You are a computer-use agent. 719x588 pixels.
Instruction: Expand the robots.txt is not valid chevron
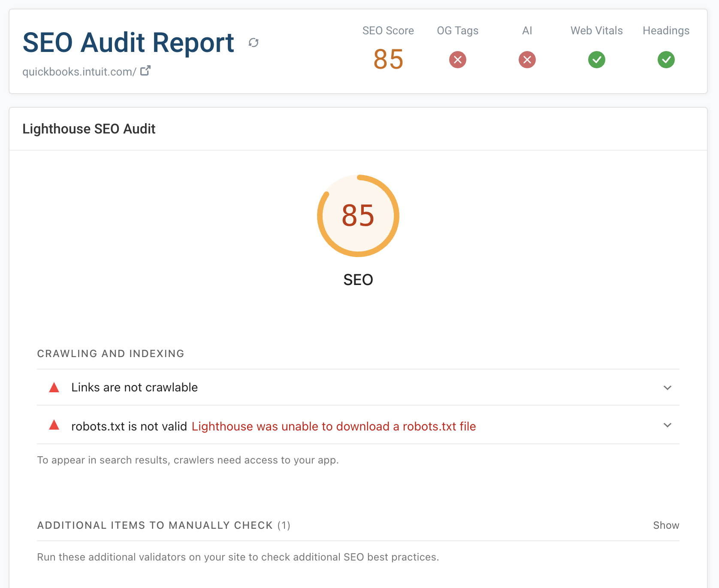point(668,425)
